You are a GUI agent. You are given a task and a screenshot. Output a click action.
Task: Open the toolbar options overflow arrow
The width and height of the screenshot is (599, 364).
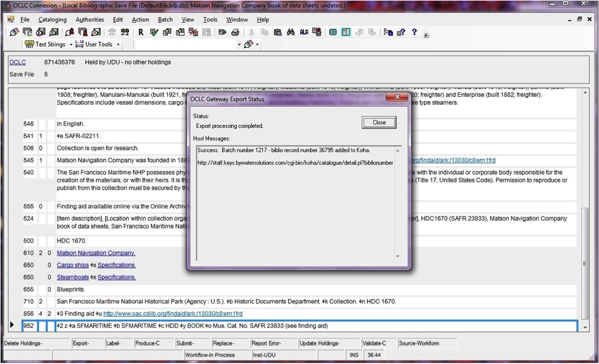click(426, 35)
